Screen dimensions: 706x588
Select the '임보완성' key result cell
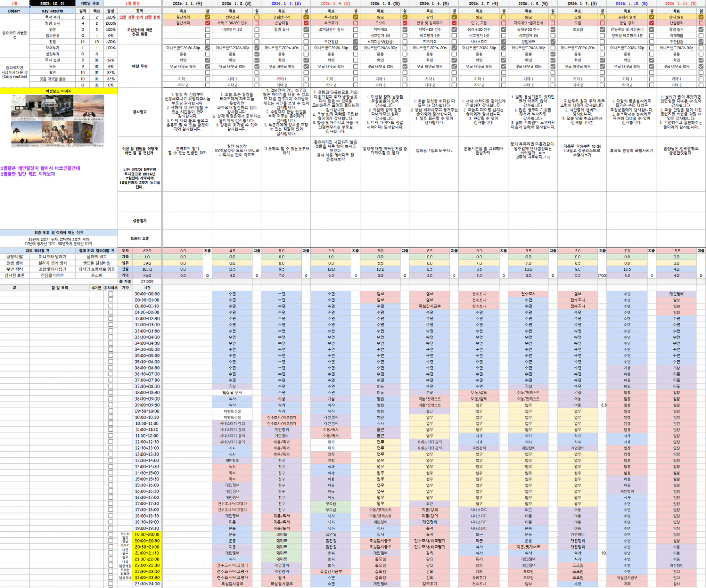click(x=52, y=36)
